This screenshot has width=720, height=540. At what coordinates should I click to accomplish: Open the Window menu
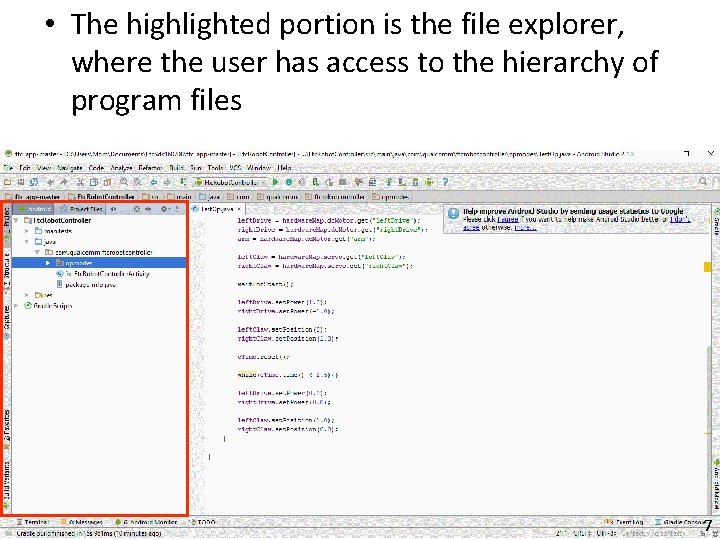tap(259, 168)
